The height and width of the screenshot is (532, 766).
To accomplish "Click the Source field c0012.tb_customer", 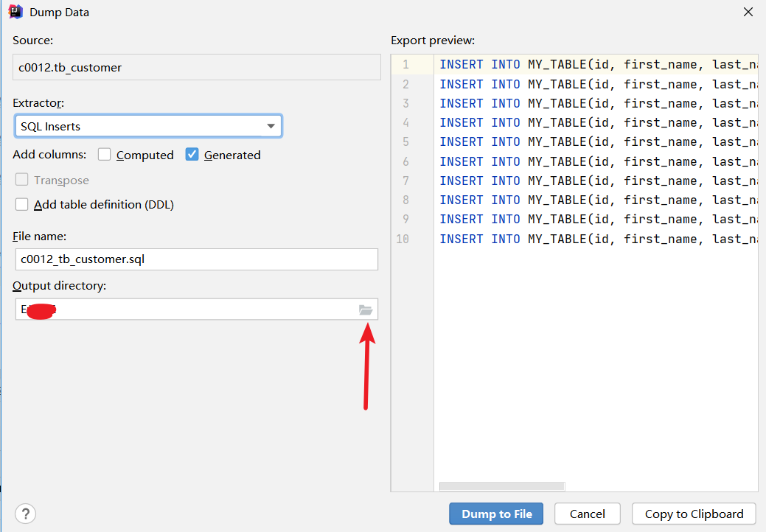I will [x=197, y=67].
